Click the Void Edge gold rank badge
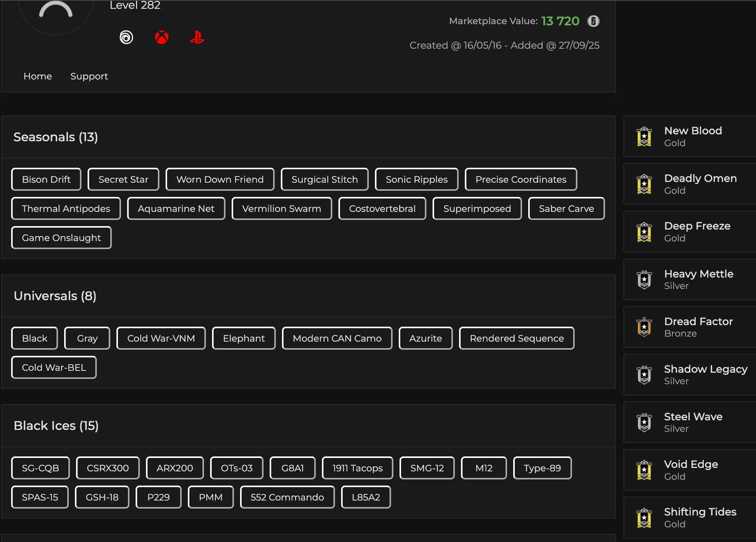 (644, 470)
